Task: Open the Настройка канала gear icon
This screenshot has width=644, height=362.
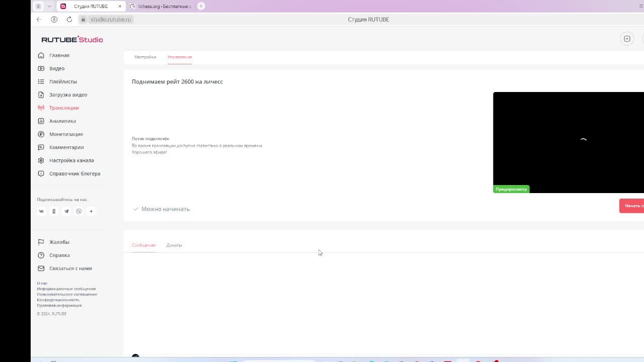Action: click(x=41, y=160)
